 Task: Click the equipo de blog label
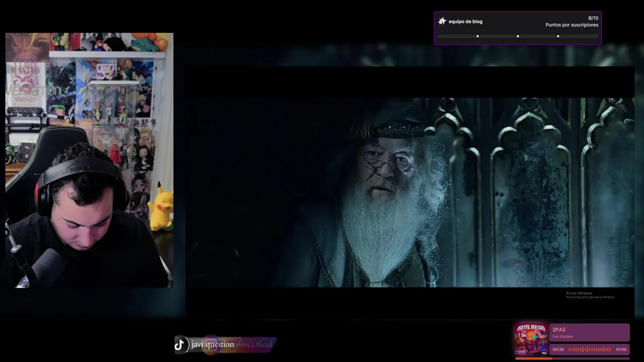pyautogui.click(x=465, y=22)
